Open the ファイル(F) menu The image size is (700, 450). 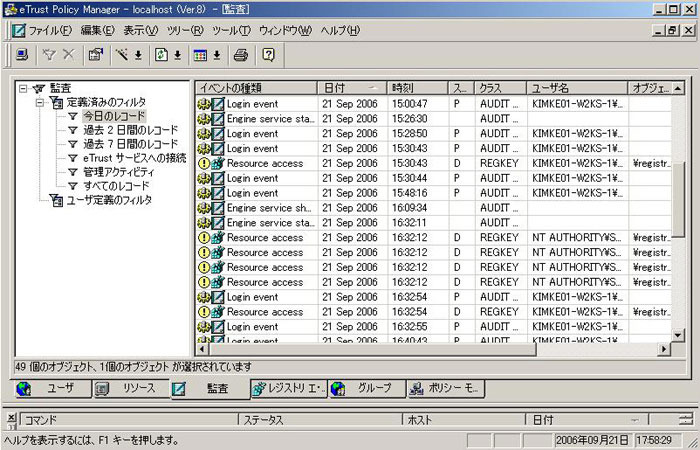click(x=50, y=30)
